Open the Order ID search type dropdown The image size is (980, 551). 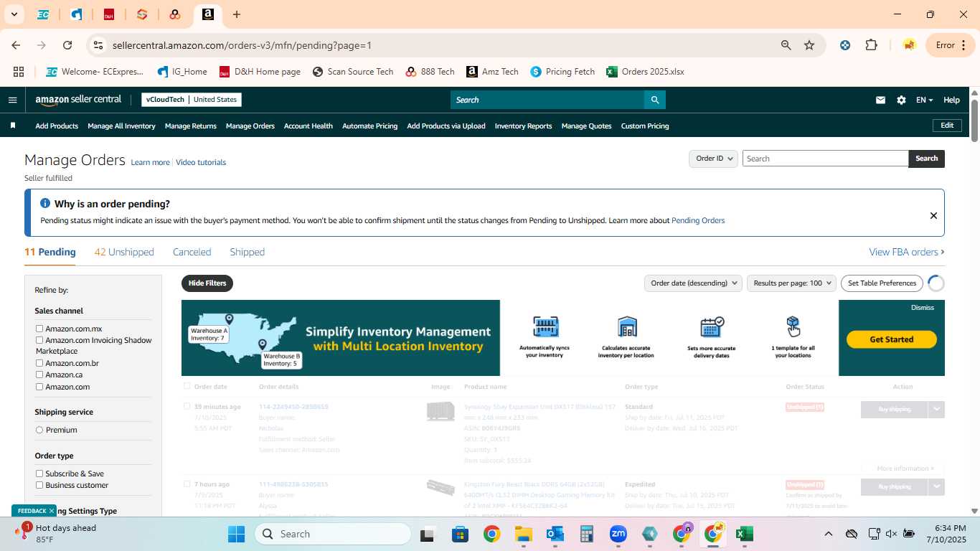click(x=714, y=159)
